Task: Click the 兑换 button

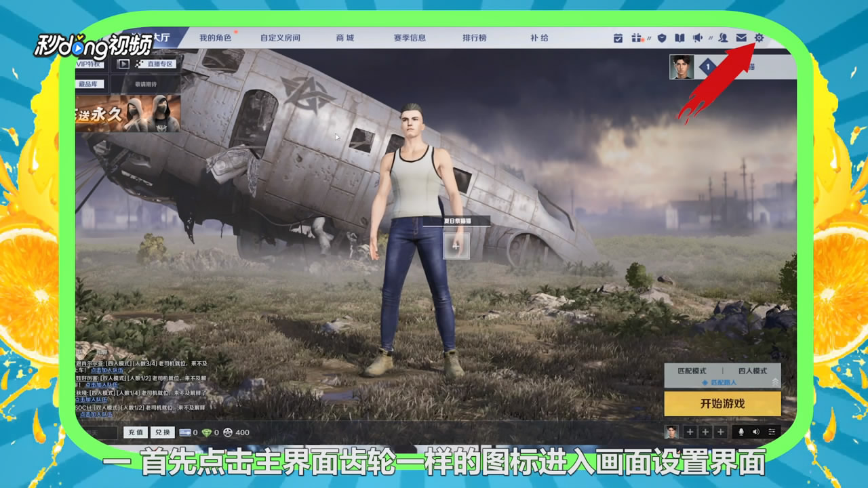Action: pyautogui.click(x=163, y=432)
